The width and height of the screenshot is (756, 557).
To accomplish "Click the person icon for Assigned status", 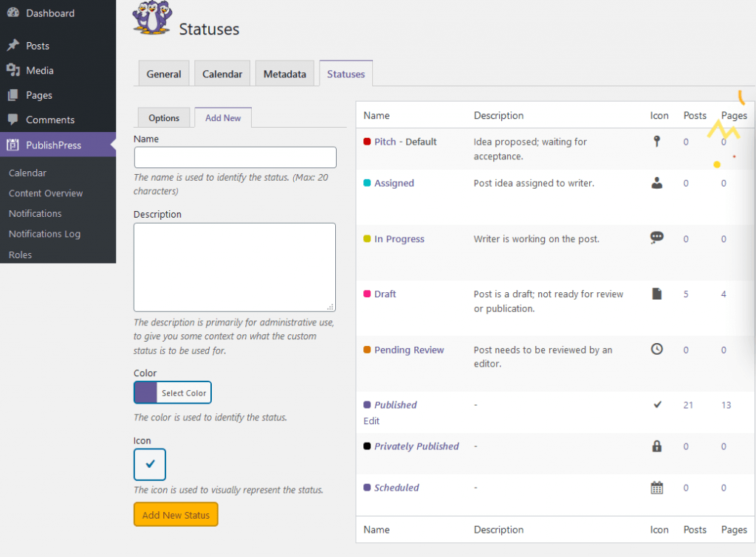I will pyautogui.click(x=657, y=183).
